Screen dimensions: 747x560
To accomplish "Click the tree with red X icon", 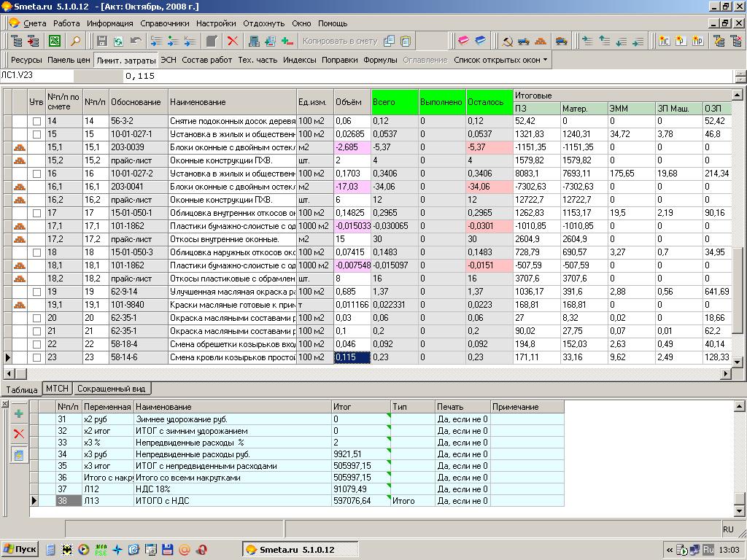I will (736, 41).
